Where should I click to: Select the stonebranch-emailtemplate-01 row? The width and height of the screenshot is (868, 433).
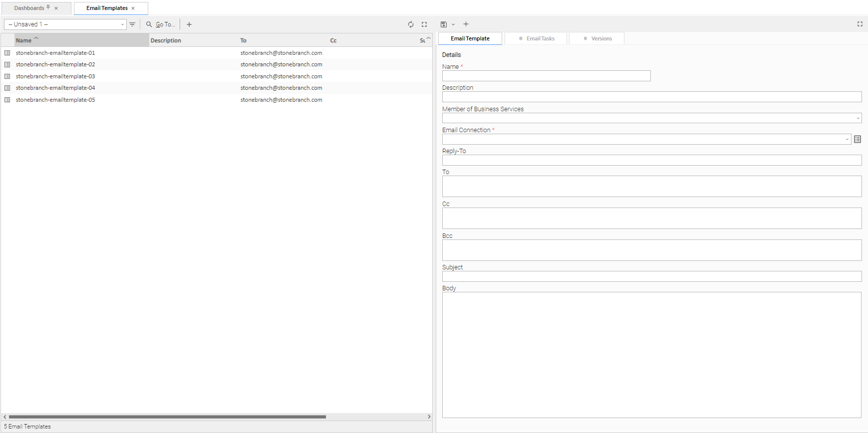55,53
